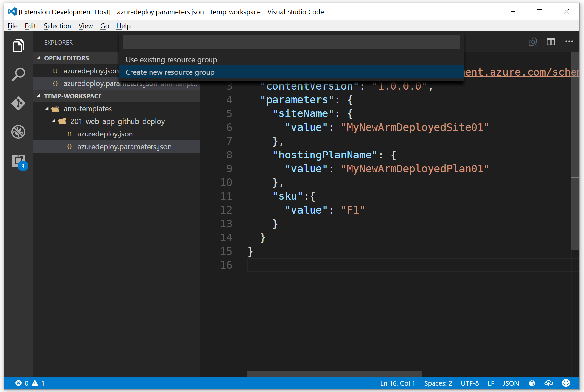Maximize the VS Code window

pyautogui.click(x=539, y=12)
